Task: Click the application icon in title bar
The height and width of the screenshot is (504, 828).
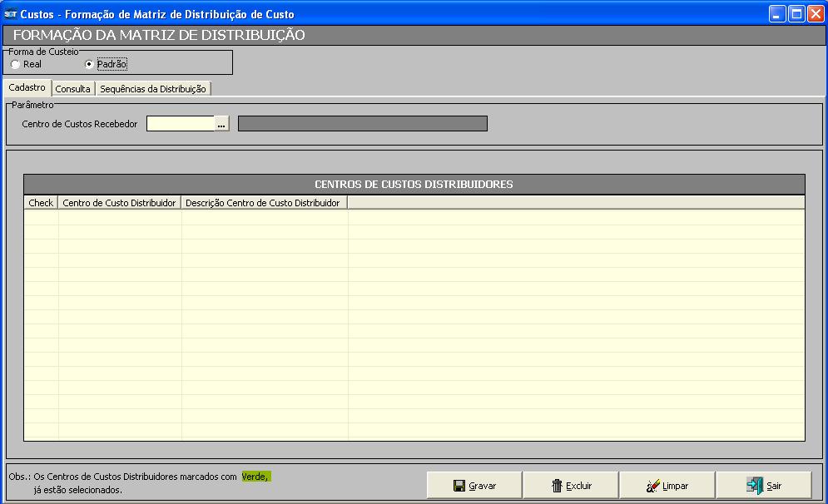Action: pos(11,14)
